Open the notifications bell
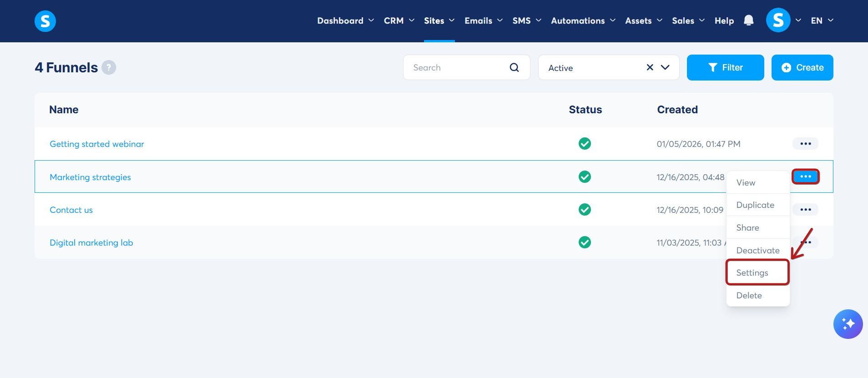868x378 pixels. (748, 20)
